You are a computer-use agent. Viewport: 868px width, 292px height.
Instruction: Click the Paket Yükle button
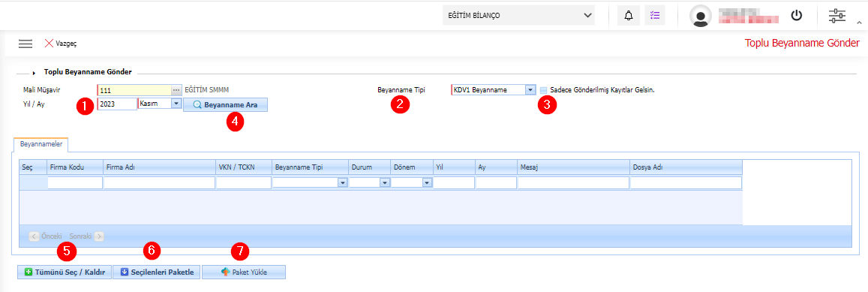(x=244, y=272)
